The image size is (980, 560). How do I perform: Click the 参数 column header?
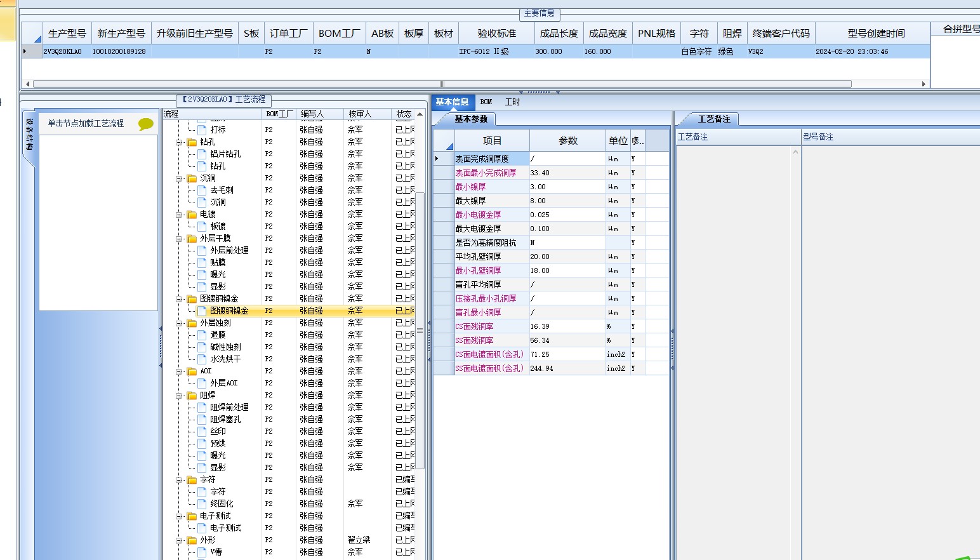[567, 141]
